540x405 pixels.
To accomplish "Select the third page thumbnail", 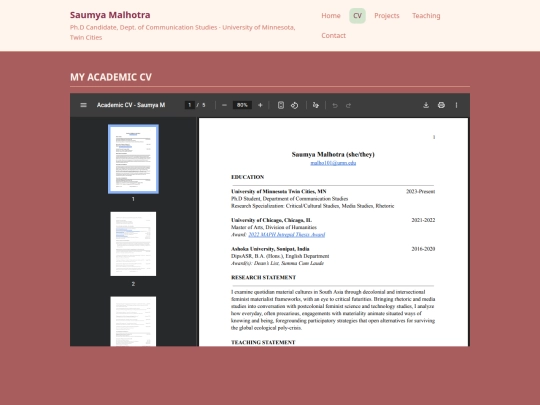I will click(x=133, y=321).
